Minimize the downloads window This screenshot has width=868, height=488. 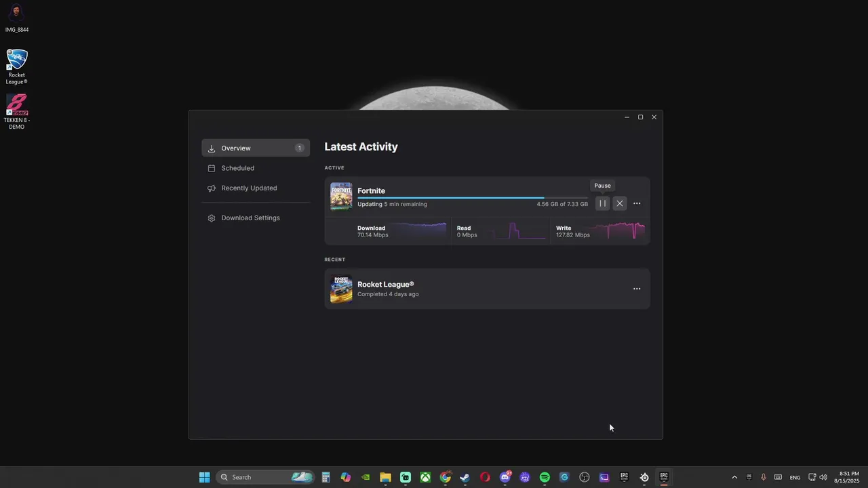pyautogui.click(x=627, y=117)
